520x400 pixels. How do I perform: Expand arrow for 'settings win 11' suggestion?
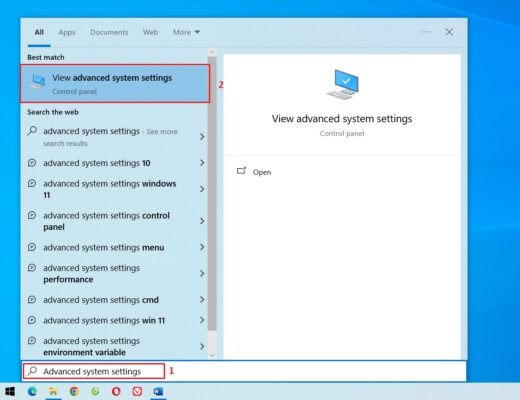202,320
